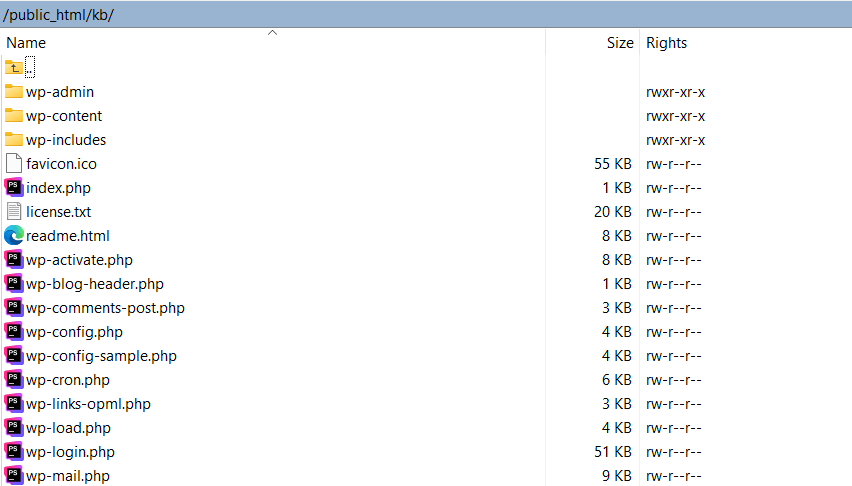Click the license.txt text file icon
852x486 pixels.
click(x=13, y=212)
